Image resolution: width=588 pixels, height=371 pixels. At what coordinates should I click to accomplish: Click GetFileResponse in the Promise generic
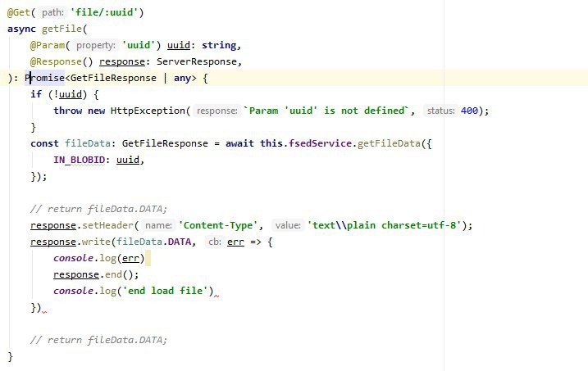[113, 78]
